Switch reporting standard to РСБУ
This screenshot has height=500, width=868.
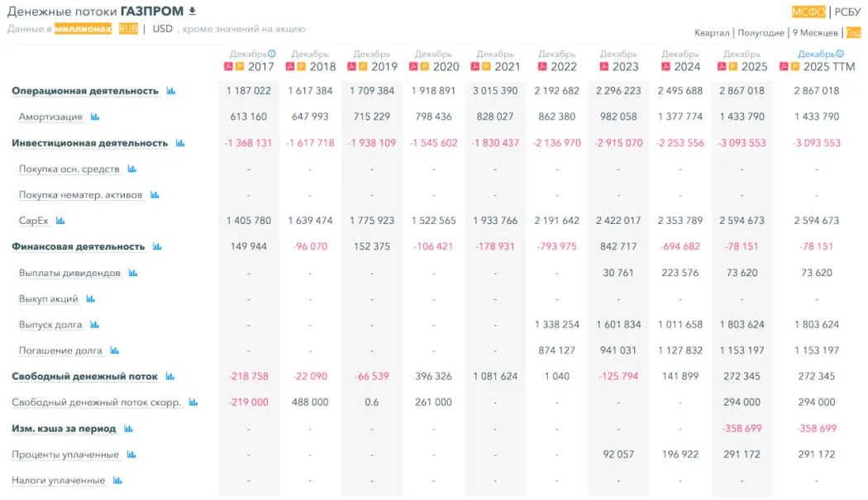coord(847,12)
